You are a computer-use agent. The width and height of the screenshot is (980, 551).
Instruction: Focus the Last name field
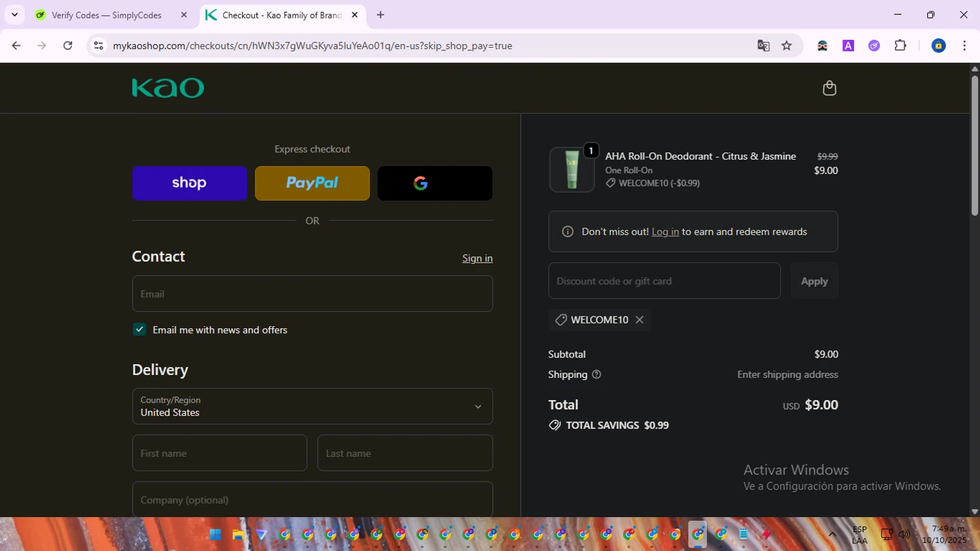tap(405, 453)
